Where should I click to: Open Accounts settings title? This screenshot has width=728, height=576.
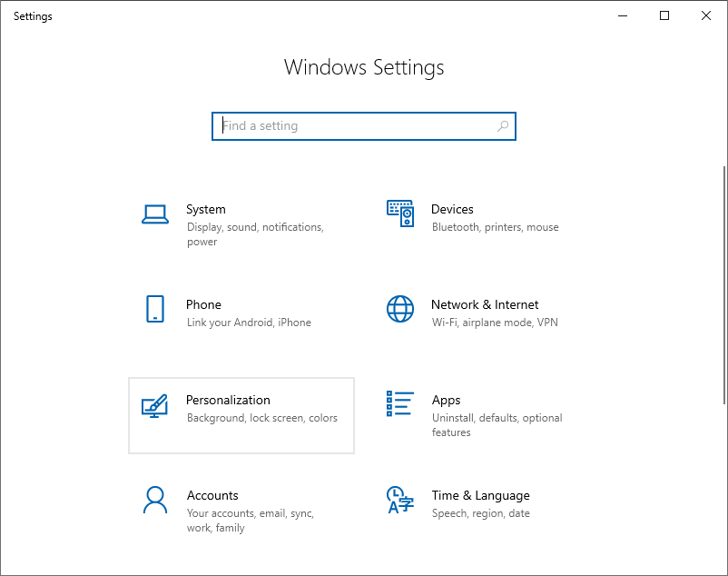[212, 496]
